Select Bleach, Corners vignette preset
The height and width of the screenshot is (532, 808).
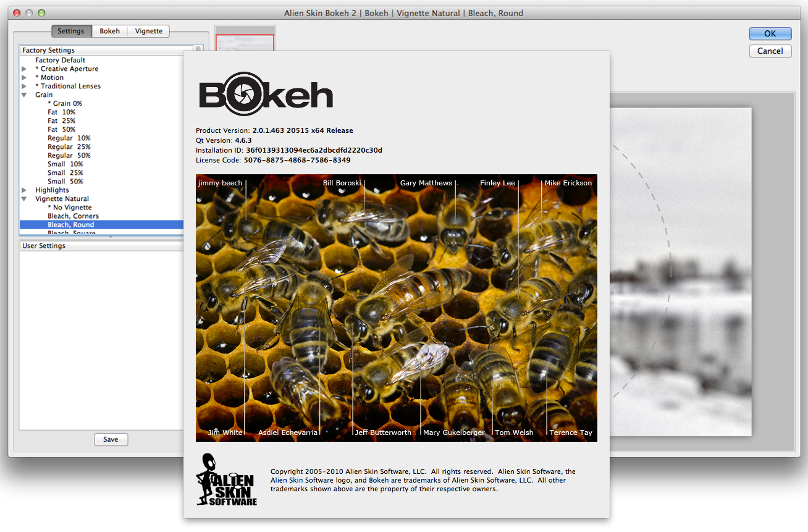(x=73, y=216)
